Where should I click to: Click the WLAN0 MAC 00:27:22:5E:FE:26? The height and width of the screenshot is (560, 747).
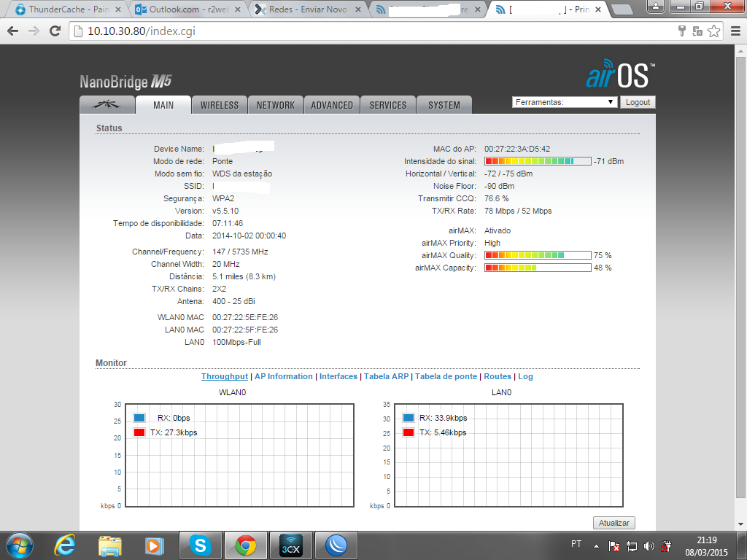[245, 317]
